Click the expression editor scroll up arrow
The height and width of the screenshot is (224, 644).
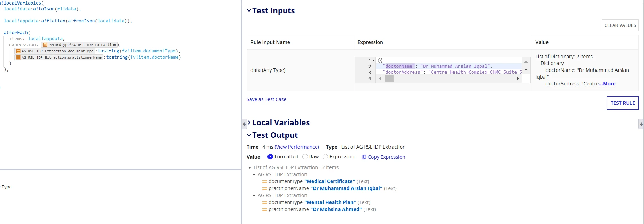click(x=526, y=62)
